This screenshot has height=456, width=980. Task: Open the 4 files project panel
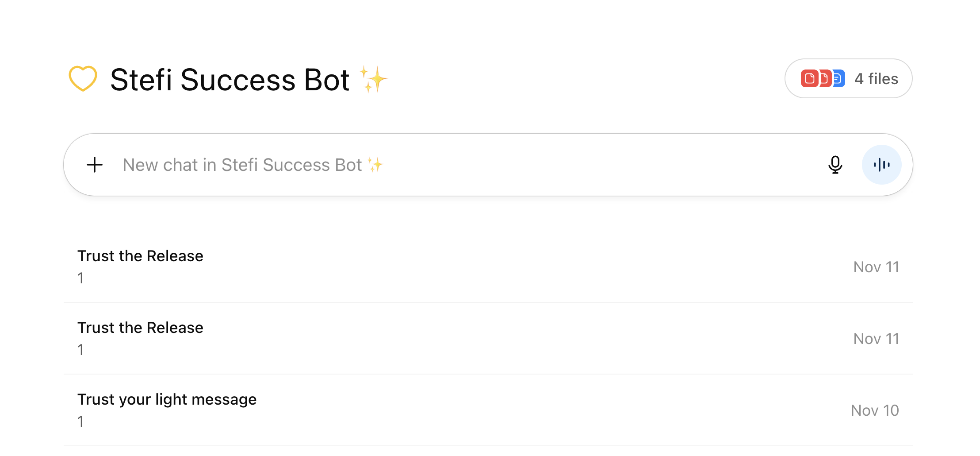point(848,79)
